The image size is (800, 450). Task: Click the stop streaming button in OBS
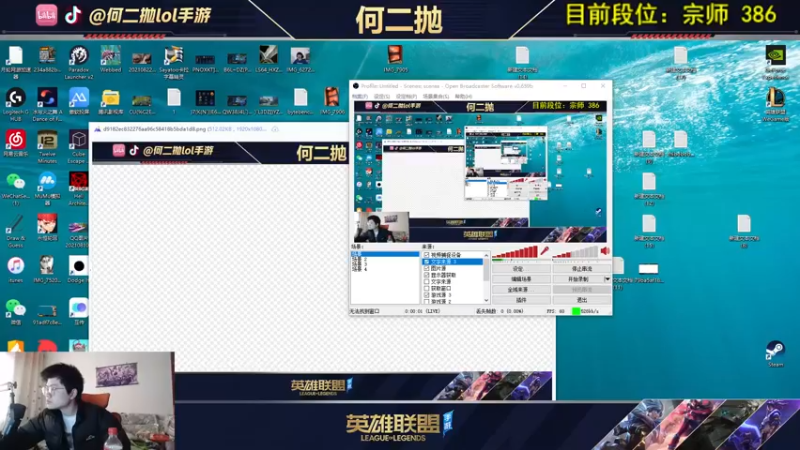581,268
